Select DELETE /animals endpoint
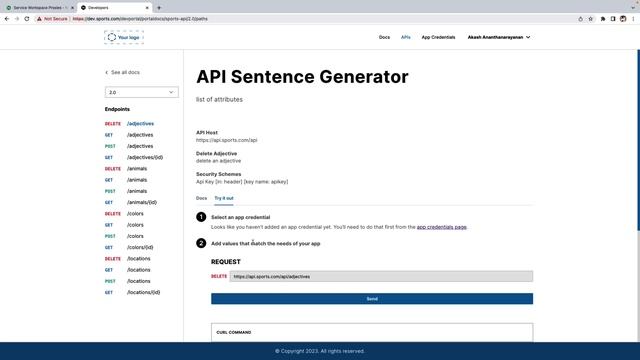 [x=126, y=169]
